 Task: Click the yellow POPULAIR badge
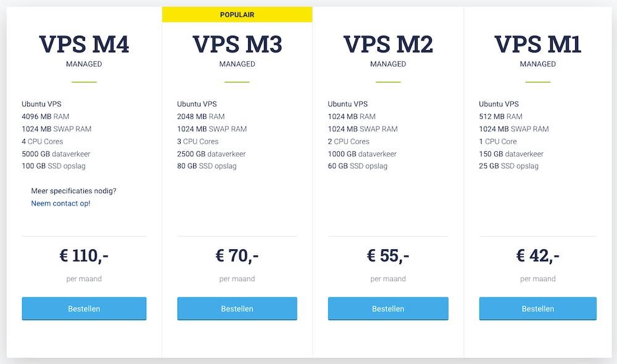tap(237, 14)
